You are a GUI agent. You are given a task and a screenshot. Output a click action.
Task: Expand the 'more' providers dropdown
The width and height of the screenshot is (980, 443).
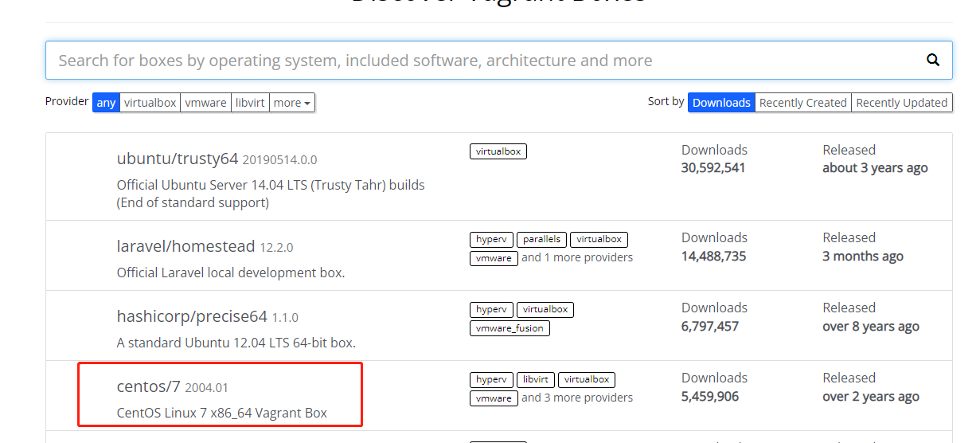pos(292,103)
